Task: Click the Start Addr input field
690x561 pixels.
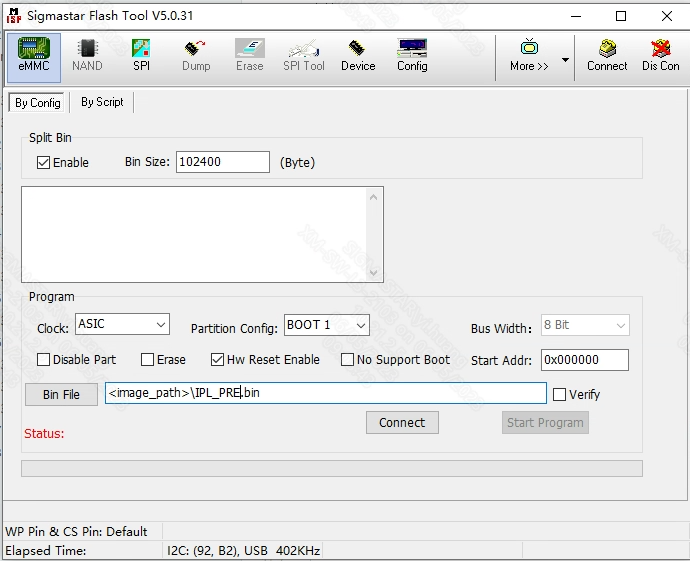Action: [x=585, y=360]
